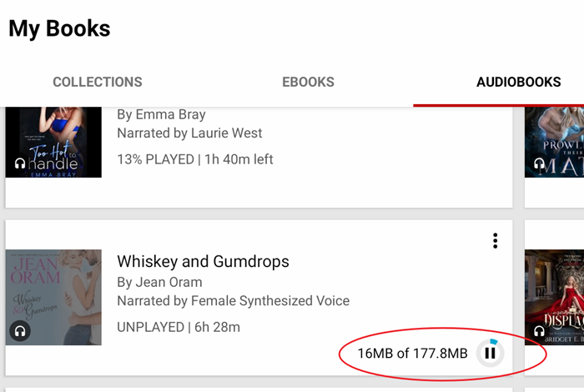The width and height of the screenshot is (584, 392).
Task: Switch to the Ebooks tab
Action: click(308, 82)
